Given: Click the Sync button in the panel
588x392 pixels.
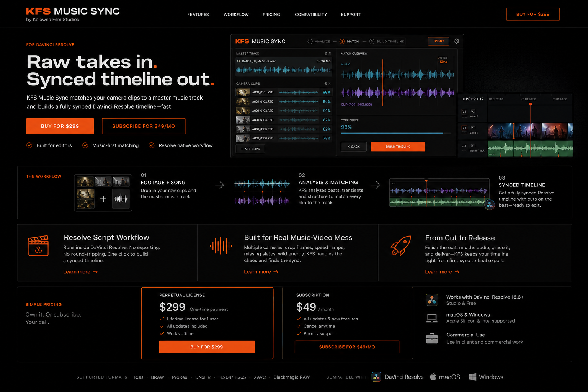Looking at the screenshot, I should click(x=438, y=41).
